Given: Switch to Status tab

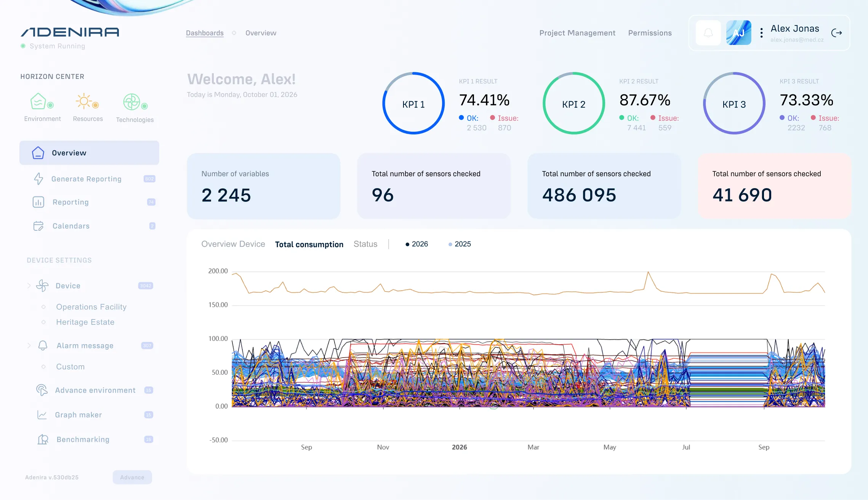Looking at the screenshot, I should (365, 244).
